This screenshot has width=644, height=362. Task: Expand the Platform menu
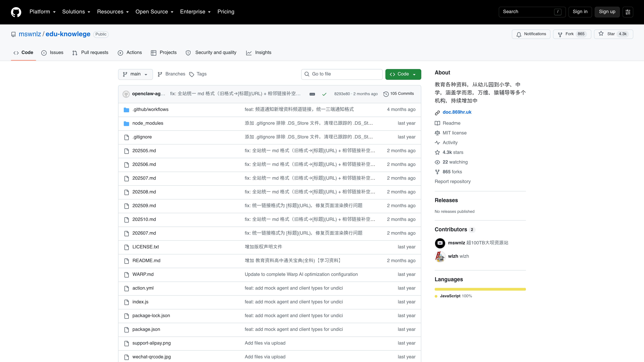[42, 12]
